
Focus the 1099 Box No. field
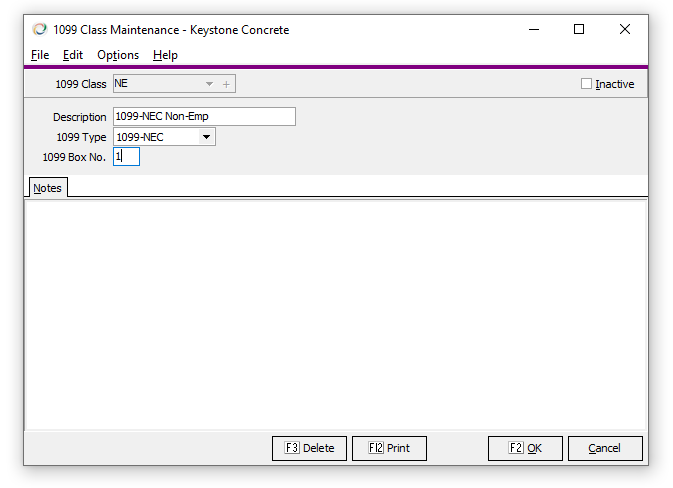tap(127, 157)
